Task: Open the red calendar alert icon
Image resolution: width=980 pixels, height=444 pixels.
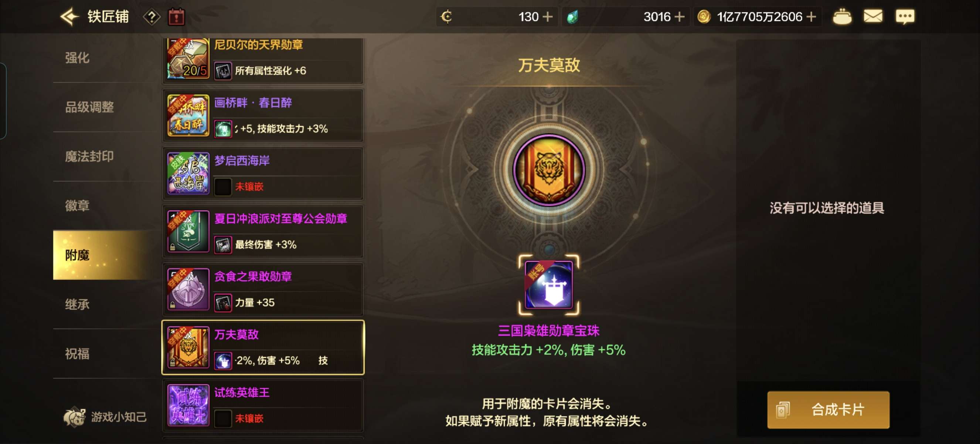Action: point(177,17)
